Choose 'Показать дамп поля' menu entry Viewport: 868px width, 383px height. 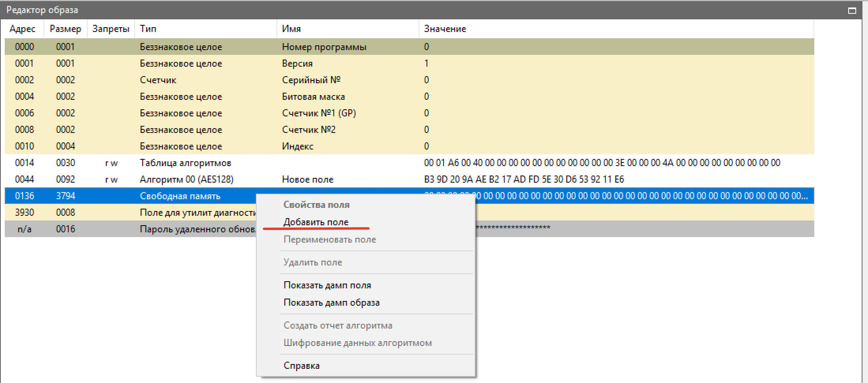pos(327,285)
